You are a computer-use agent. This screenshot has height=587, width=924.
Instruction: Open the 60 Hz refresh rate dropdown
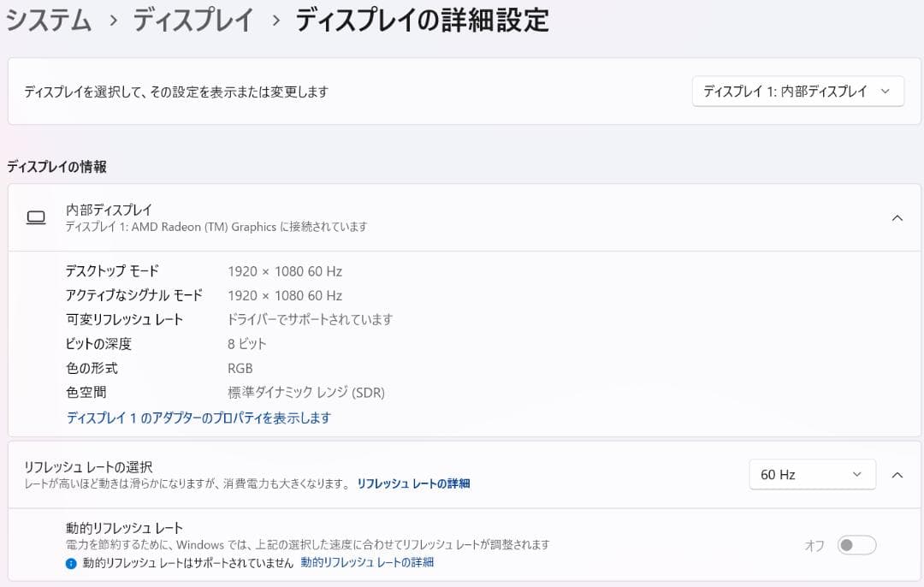pos(811,473)
